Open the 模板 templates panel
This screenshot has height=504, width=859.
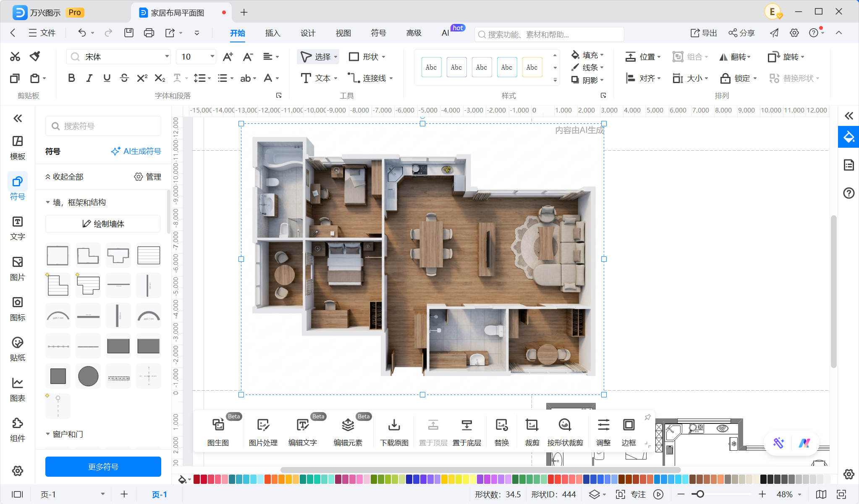click(18, 148)
